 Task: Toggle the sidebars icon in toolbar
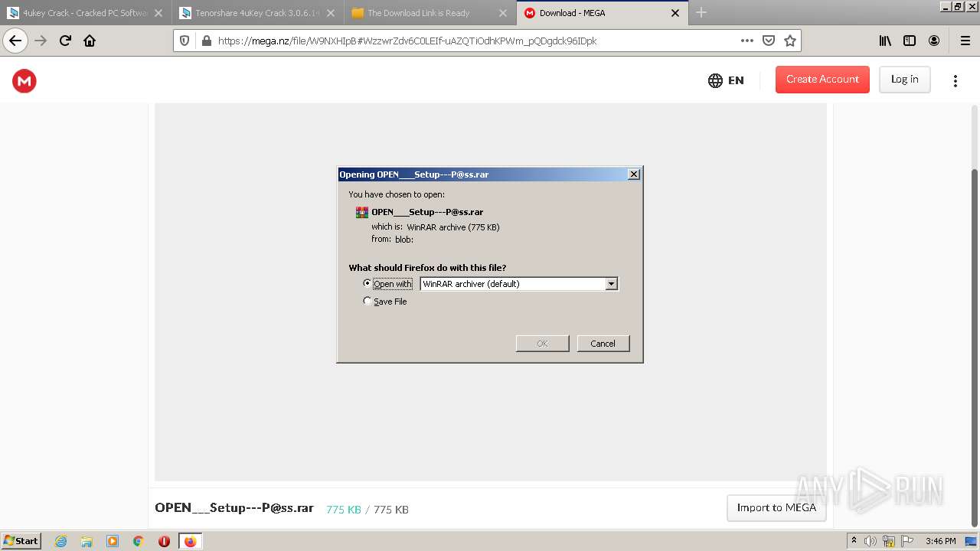coord(910,41)
